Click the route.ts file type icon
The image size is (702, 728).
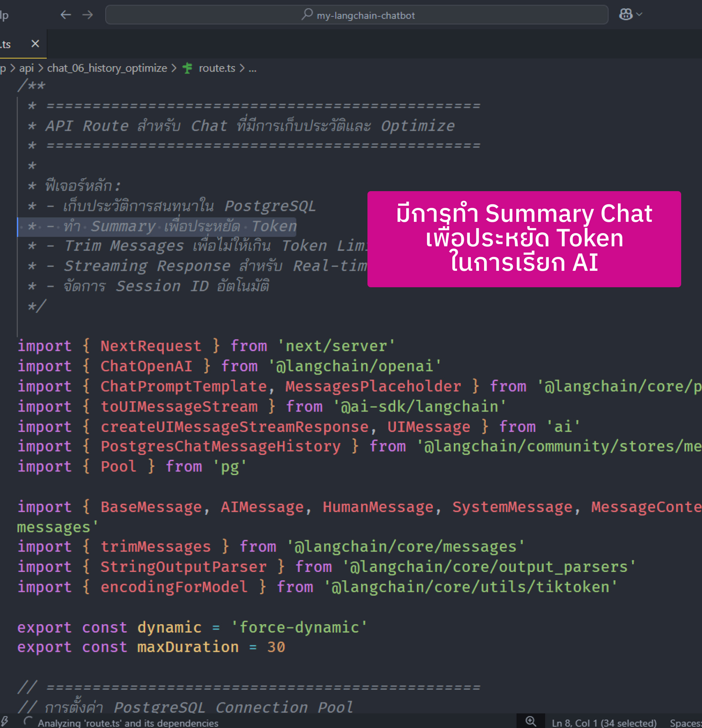188,68
